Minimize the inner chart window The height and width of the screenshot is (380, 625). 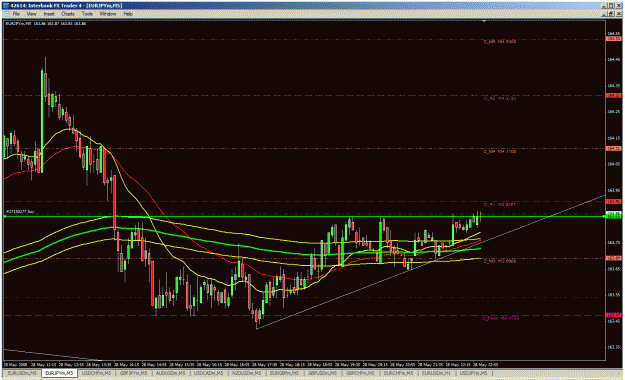604,14
